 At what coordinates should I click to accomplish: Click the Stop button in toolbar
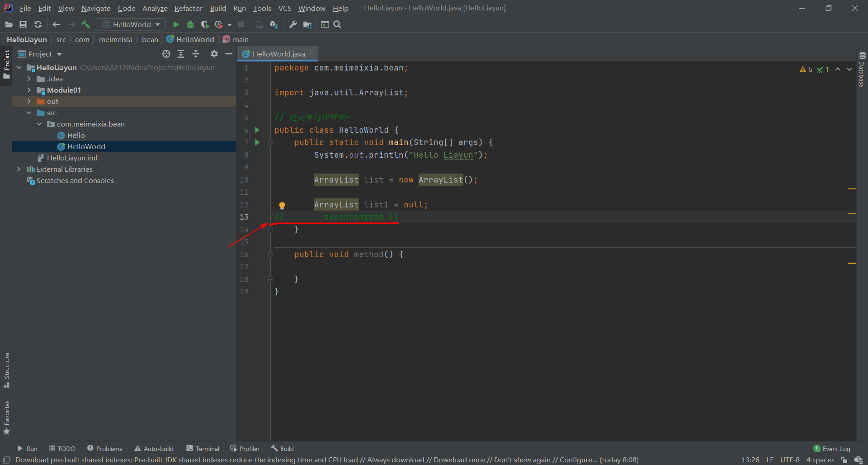(x=241, y=24)
